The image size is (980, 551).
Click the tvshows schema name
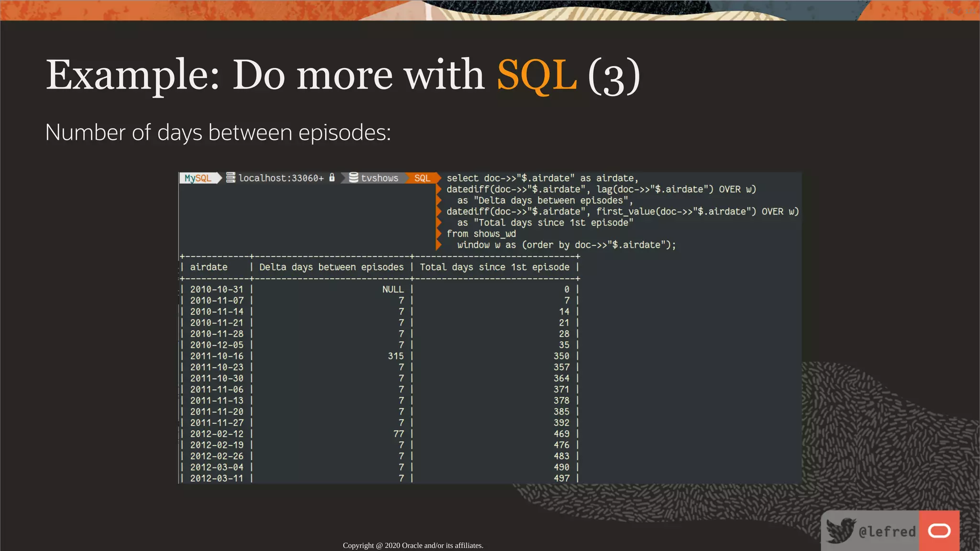click(379, 178)
